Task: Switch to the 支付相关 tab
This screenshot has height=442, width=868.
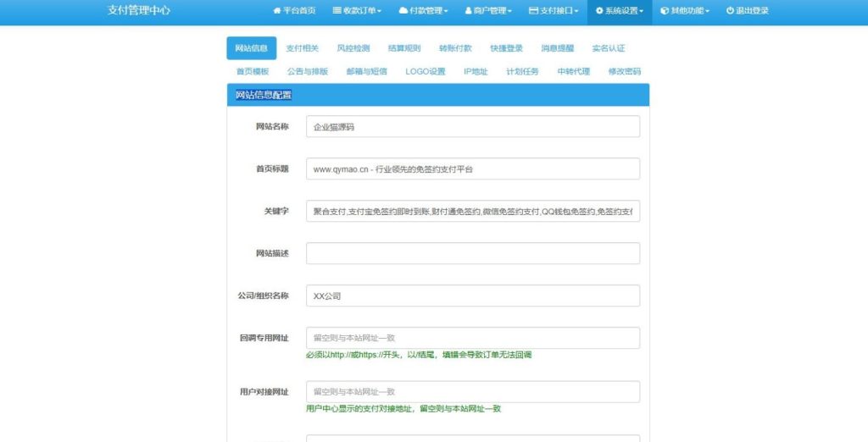Action: coord(303,48)
